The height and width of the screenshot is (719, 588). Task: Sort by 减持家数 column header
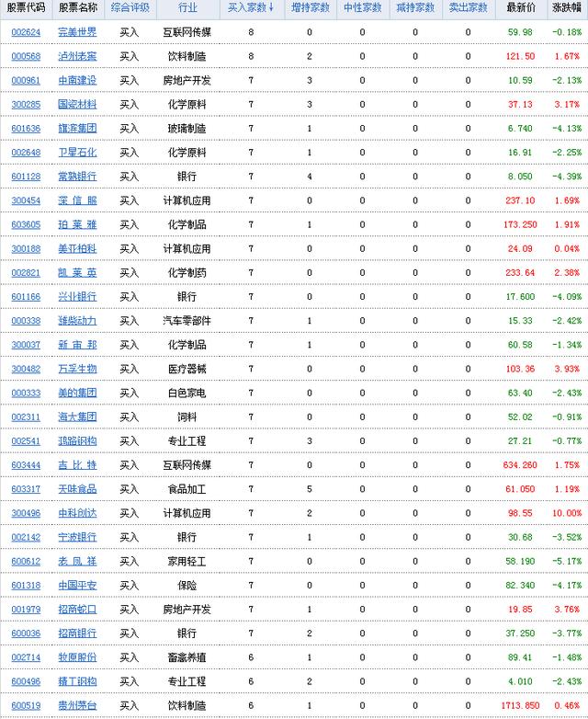tap(415, 7)
